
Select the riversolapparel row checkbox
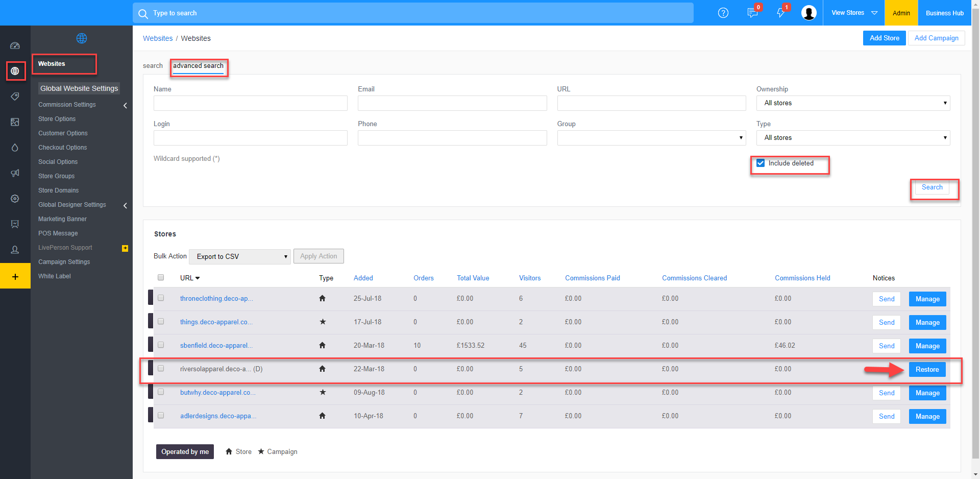161,368
